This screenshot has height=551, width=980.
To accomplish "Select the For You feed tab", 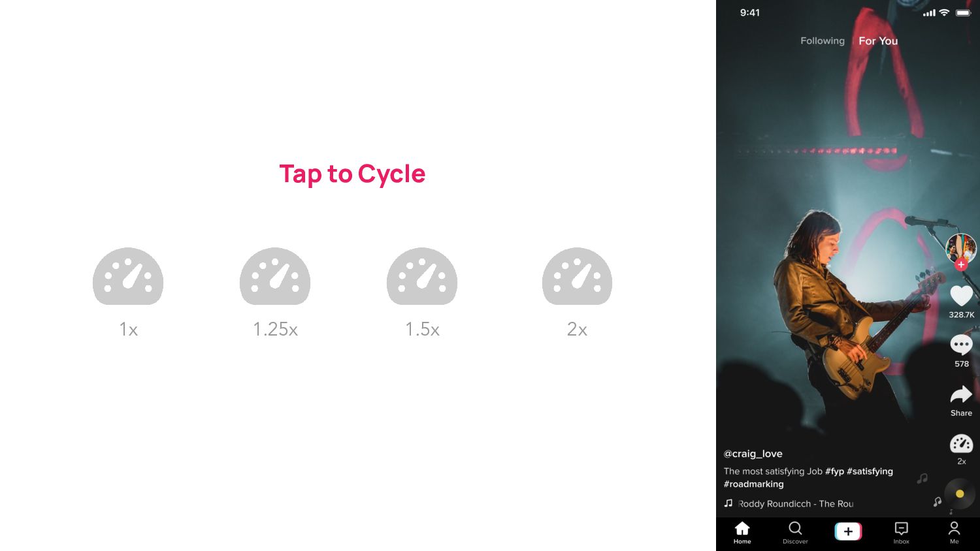I will coord(878,40).
